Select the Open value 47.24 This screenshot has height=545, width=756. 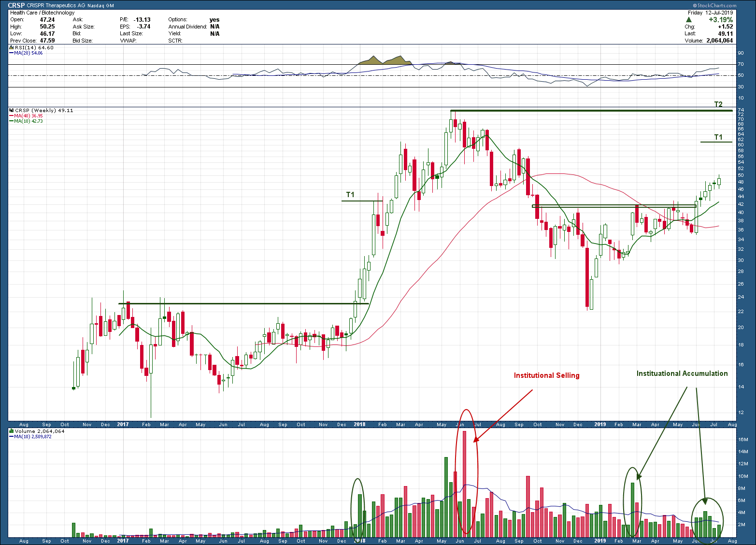click(x=47, y=20)
